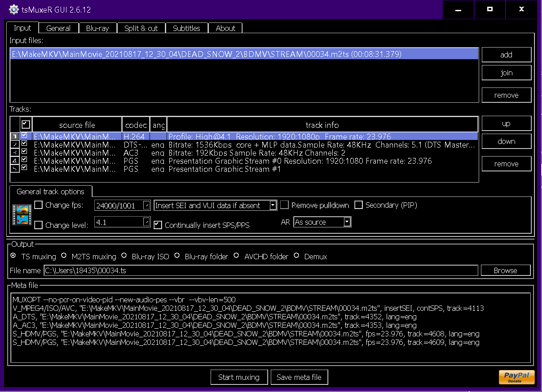Choose Blu-ray ISO output

[x=124, y=256]
